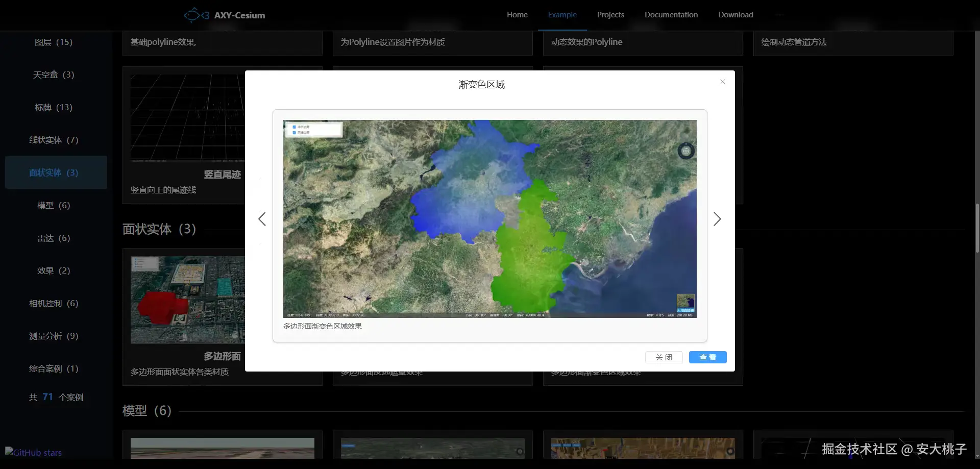Select 测量分析 (9) category in sidebar
Image resolution: width=980 pixels, height=469 pixels.
(54, 336)
